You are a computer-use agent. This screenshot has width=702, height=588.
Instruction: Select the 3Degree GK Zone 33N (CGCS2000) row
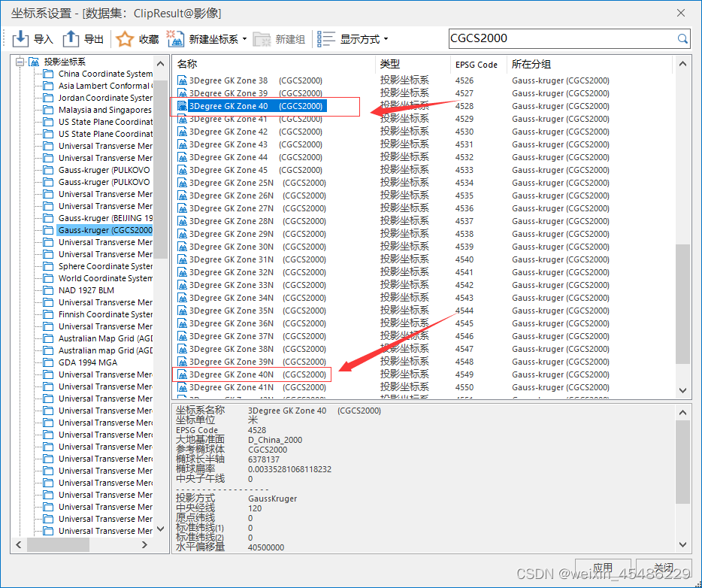click(252, 285)
